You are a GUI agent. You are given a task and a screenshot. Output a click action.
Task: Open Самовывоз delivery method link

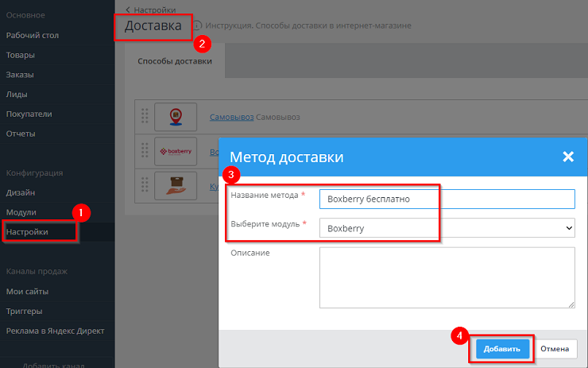click(231, 117)
